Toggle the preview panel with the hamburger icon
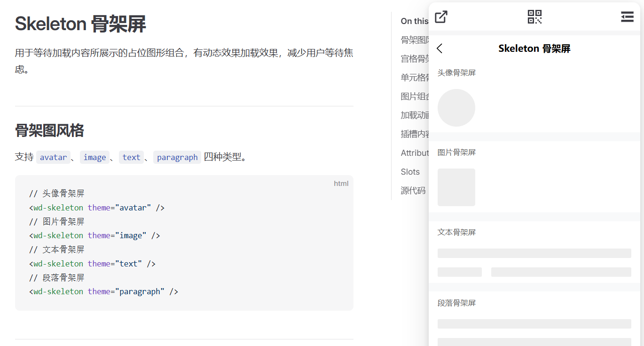Viewport: 644px width, 346px height. (x=627, y=16)
